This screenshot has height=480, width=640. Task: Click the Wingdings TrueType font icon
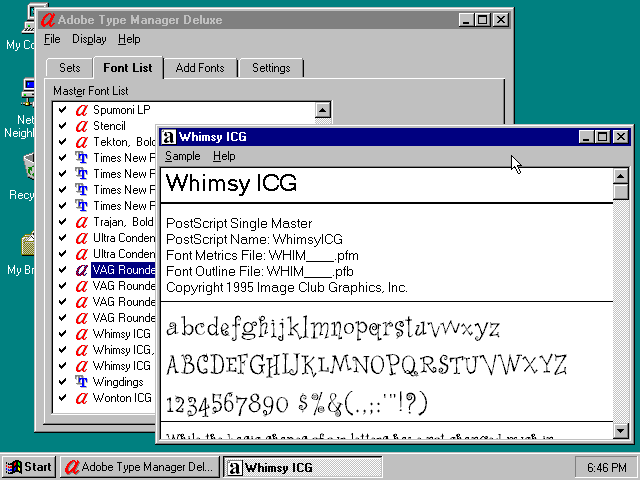click(81, 382)
